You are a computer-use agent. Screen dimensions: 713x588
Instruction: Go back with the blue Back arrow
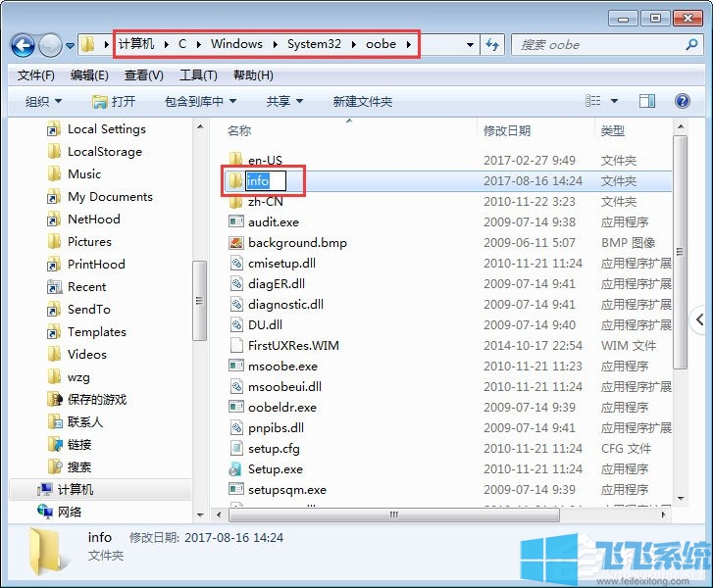click(x=23, y=45)
